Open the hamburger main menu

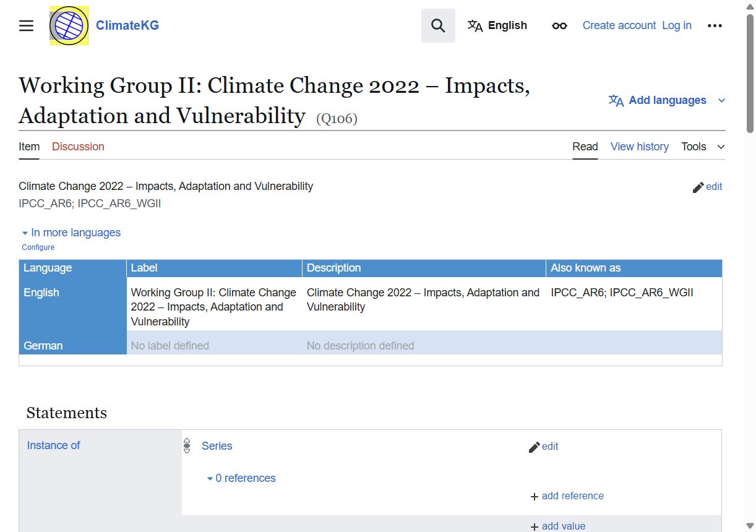click(26, 25)
